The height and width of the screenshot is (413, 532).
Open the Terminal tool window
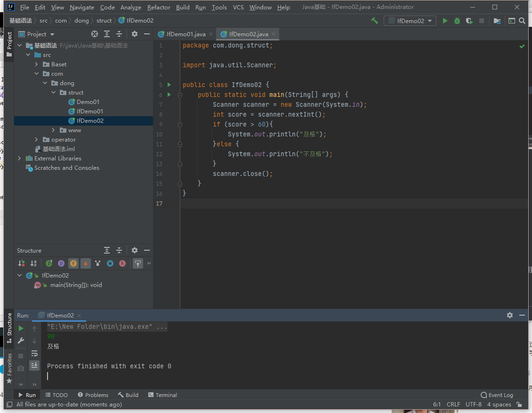162,395
